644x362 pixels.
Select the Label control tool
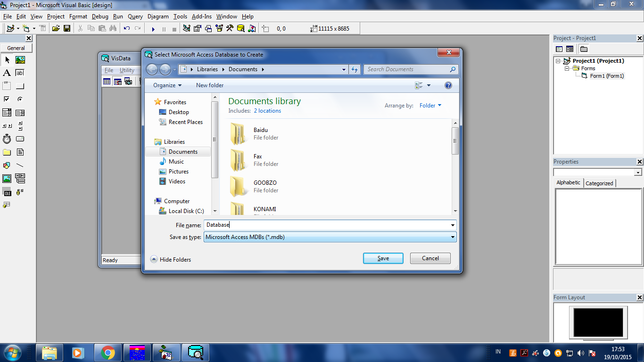point(7,73)
